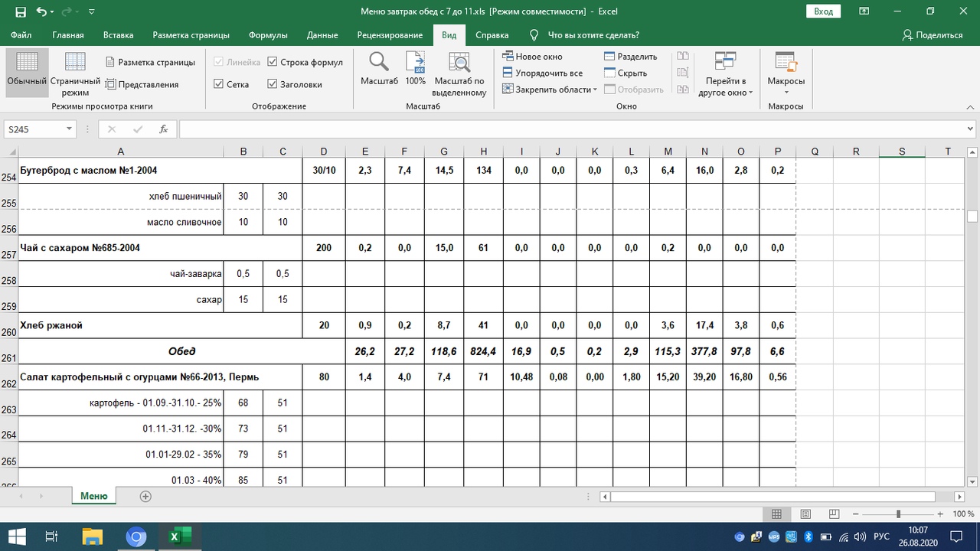Screen dimensions: 980x551
Task: Open the Formulas (Формулы) ribbon tab
Action: [268, 35]
